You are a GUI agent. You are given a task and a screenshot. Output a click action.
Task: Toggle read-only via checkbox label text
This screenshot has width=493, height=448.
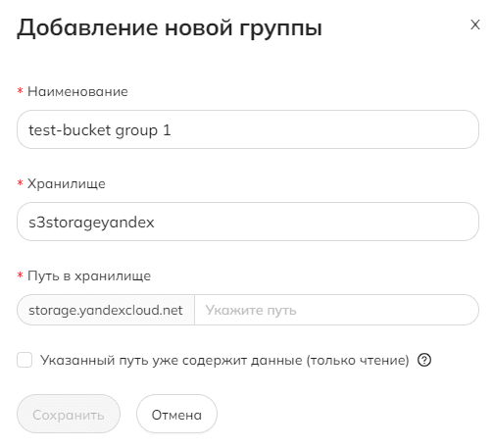tap(224, 360)
